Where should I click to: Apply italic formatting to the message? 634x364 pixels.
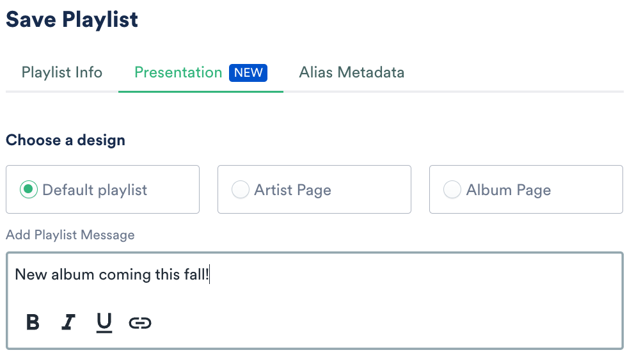point(68,322)
